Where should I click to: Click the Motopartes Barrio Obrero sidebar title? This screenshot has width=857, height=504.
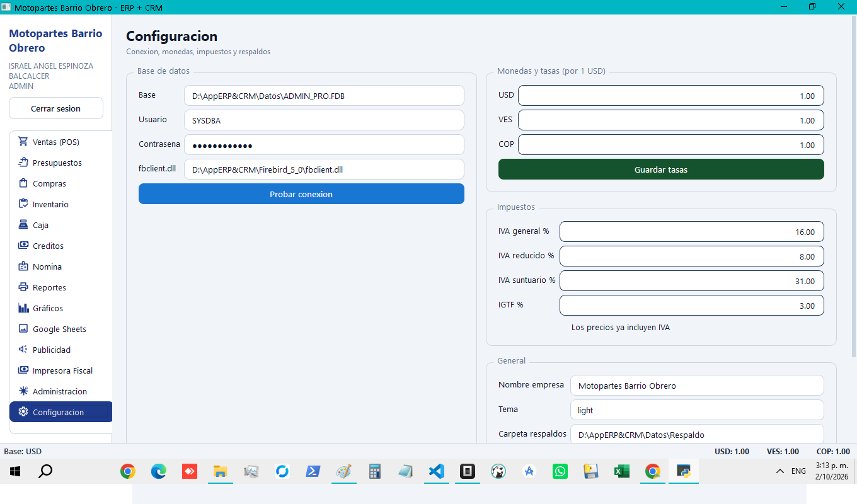55,40
